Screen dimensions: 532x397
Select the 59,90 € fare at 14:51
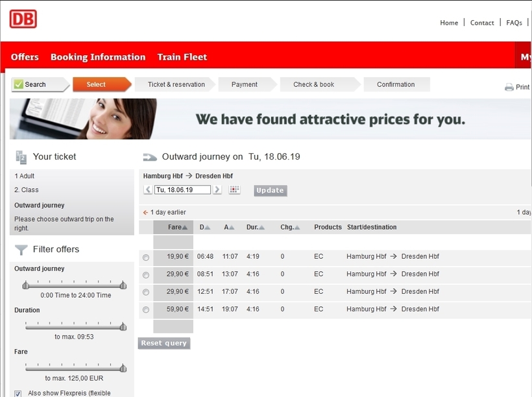coord(146,310)
